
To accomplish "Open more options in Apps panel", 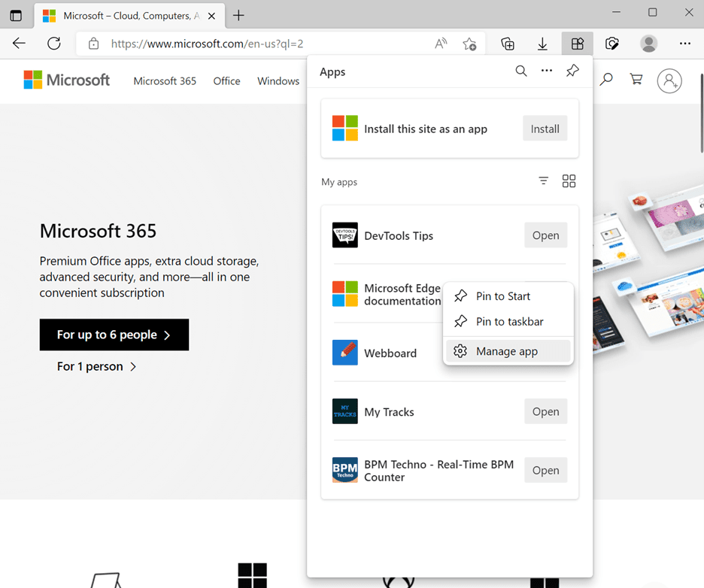I will (546, 71).
